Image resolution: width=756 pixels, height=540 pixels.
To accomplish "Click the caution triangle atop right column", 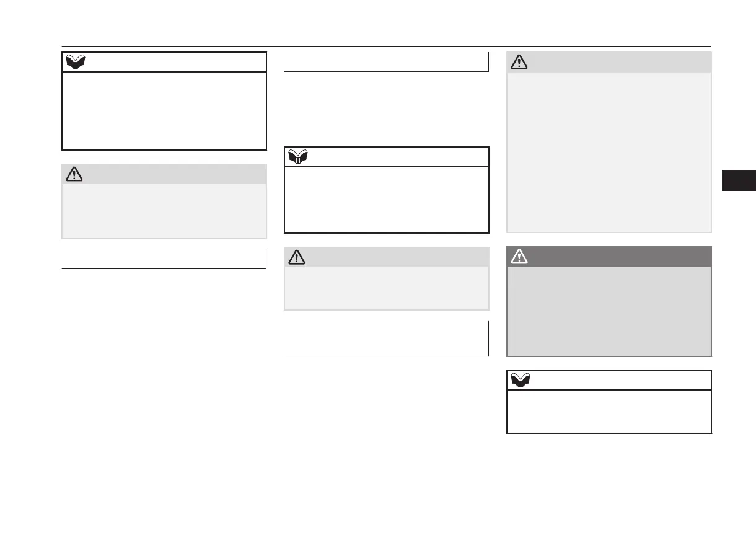I will tap(519, 62).
